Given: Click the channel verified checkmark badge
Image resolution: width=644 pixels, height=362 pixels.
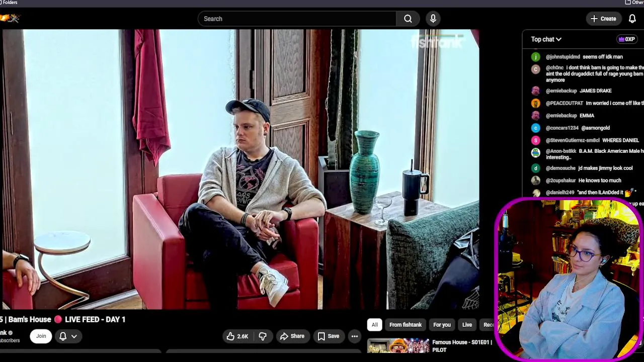Looking at the screenshot, I should [10, 333].
